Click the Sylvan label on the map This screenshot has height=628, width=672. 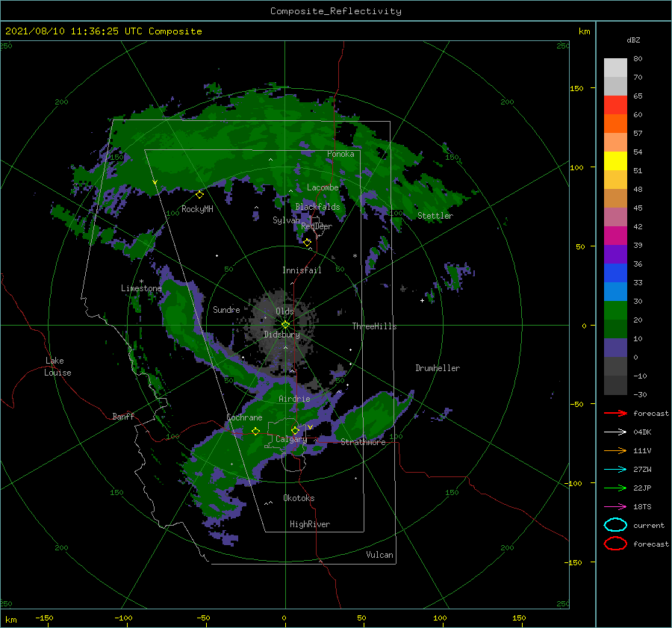[x=286, y=220]
